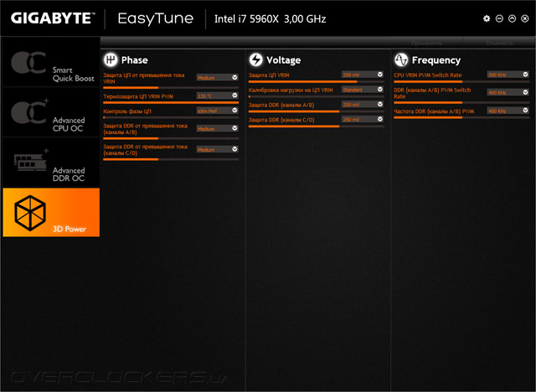Open Medium dropdown for DDR каналы C/D overcurrent protection
The image size is (536, 392).
[218, 149]
